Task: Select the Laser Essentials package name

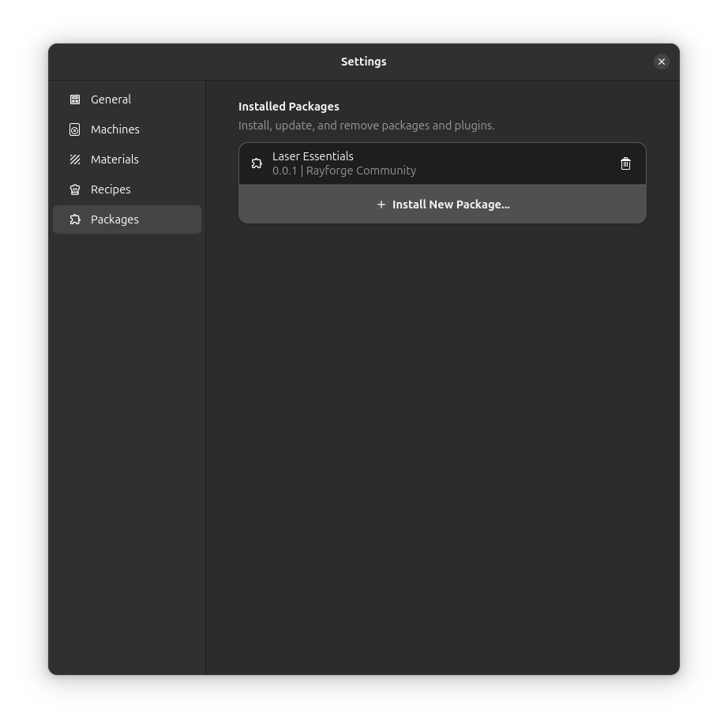Action: coord(313,156)
